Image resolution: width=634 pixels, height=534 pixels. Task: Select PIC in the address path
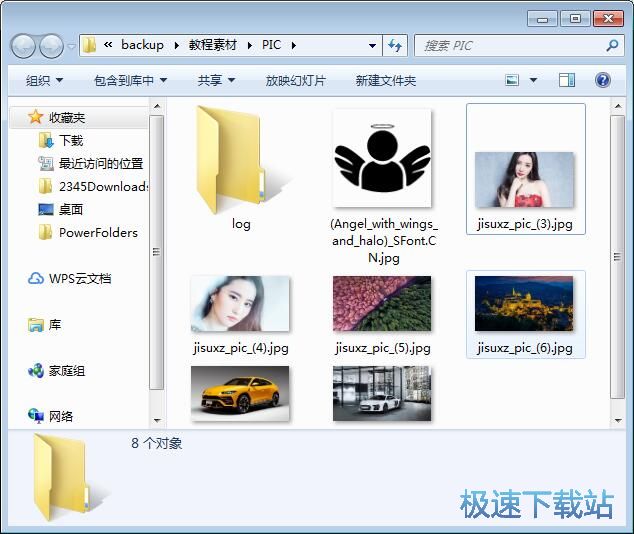271,45
